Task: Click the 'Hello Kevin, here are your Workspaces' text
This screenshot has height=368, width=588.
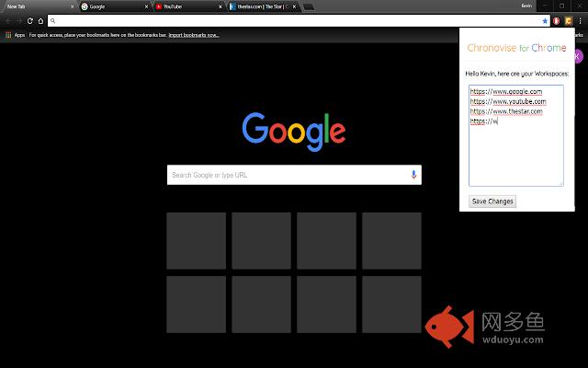Action: point(516,74)
